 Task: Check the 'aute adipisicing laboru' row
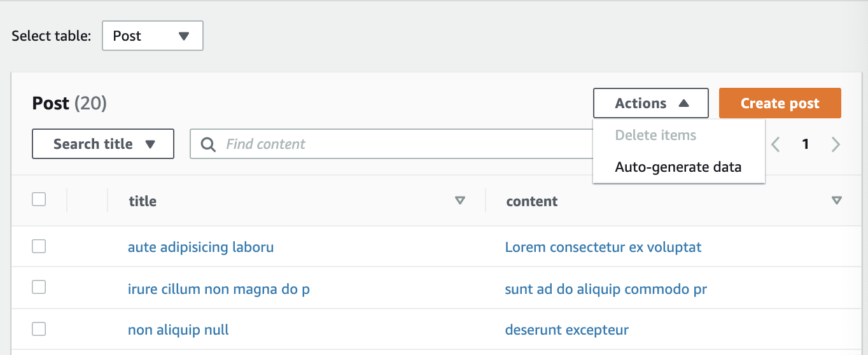pyautogui.click(x=39, y=246)
